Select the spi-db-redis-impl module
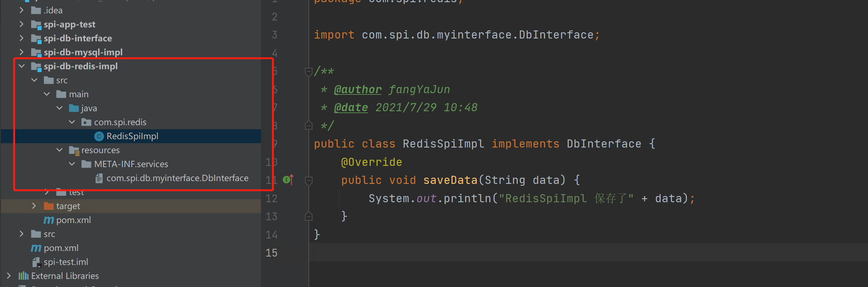Screen dimensions: 868x287 pyautogui.click(x=80, y=66)
